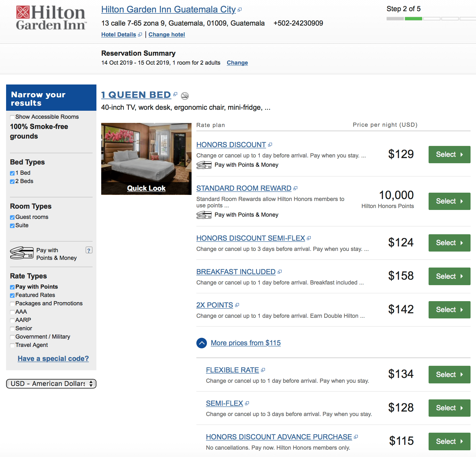Check the AAA rate type filter
This screenshot has width=476, height=457.
[x=12, y=311]
